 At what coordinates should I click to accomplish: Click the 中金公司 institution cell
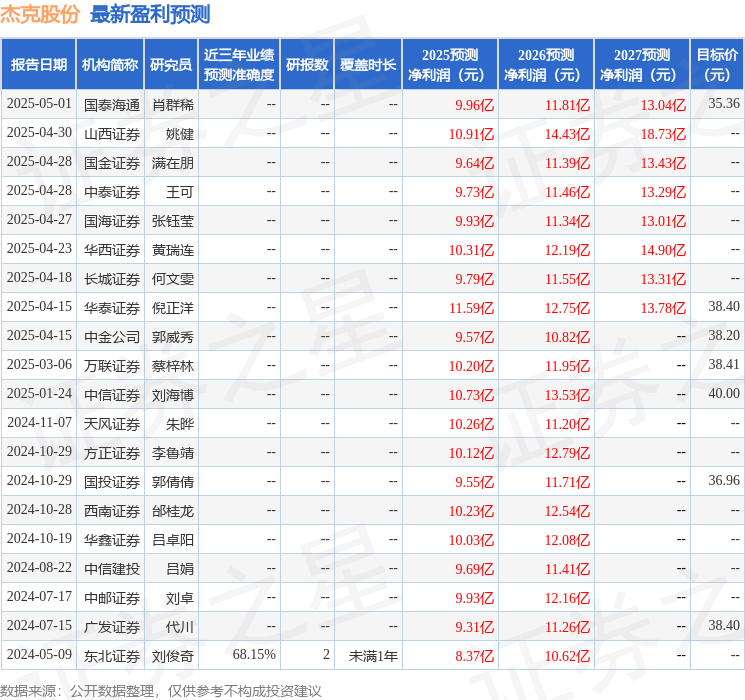112,337
